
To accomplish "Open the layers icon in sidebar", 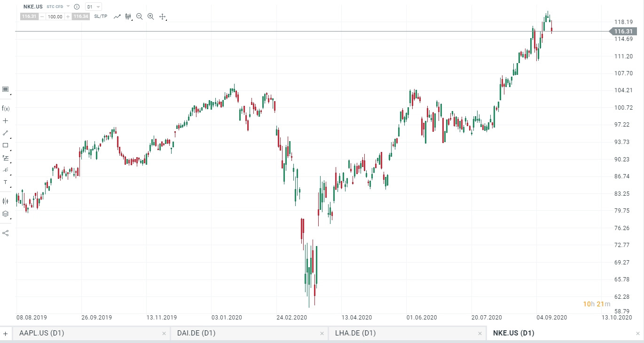I will pyautogui.click(x=6, y=214).
